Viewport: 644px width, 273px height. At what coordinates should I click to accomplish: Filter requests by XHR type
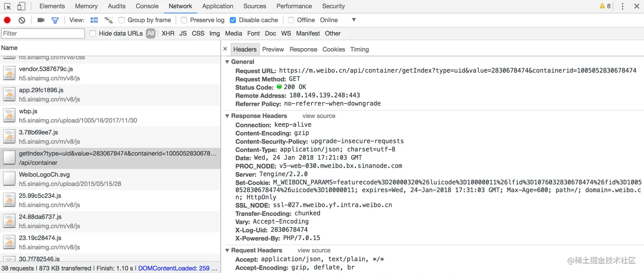coord(168,33)
